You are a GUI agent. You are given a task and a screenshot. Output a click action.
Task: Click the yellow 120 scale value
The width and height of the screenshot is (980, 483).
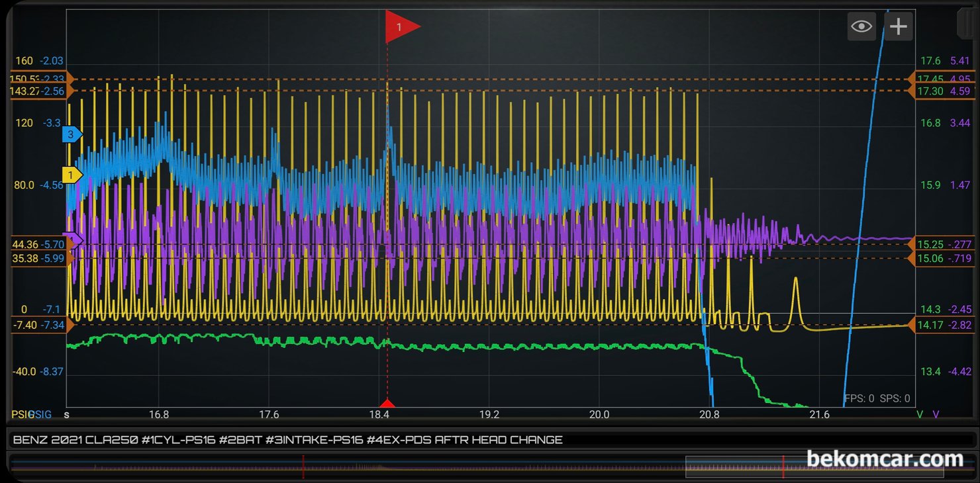point(24,123)
